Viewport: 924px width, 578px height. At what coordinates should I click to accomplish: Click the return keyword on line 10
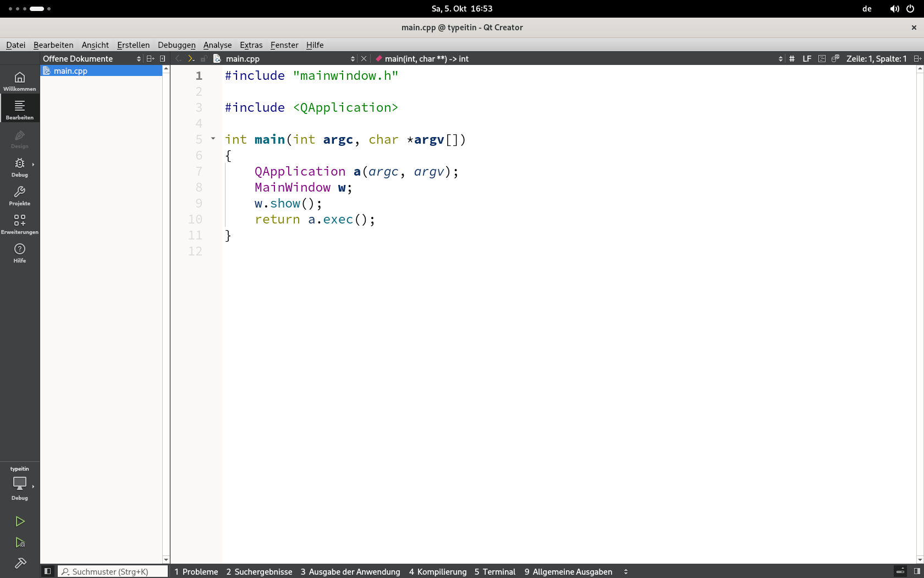tap(277, 219)
